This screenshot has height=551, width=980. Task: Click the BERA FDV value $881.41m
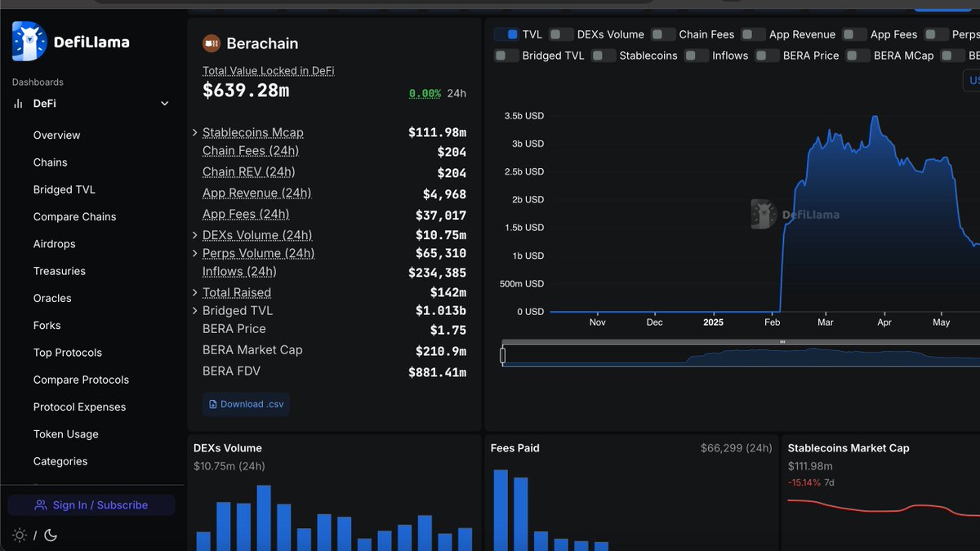[438, 373]
